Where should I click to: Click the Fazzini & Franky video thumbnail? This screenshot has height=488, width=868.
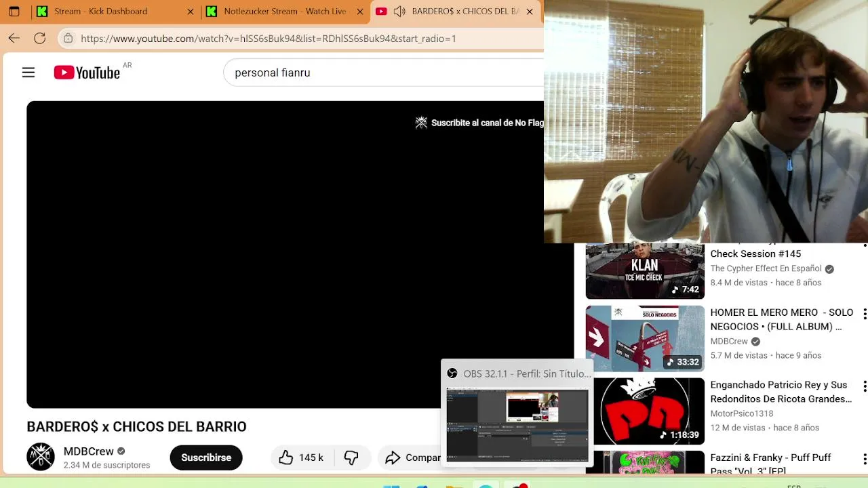coord(645,462)
